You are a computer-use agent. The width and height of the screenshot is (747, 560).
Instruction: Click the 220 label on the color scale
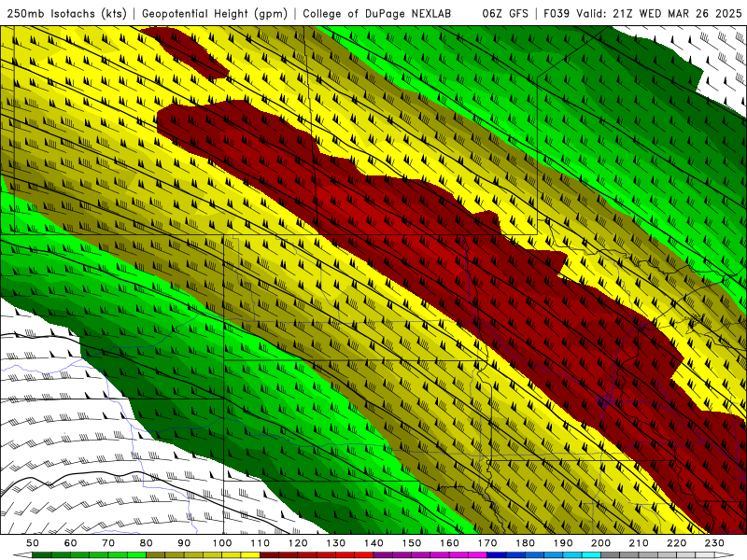(x=676, y=543)
